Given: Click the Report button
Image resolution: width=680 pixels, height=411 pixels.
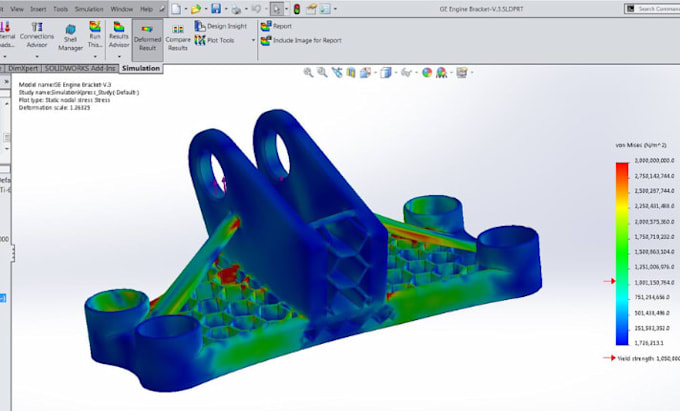Looking at the screenshot, I should tap(276, 26).
